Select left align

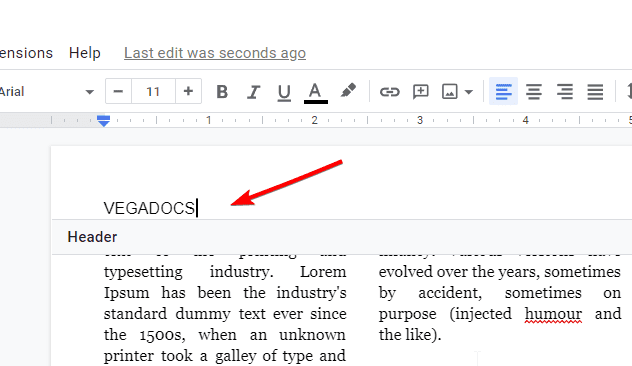[503, 92]
